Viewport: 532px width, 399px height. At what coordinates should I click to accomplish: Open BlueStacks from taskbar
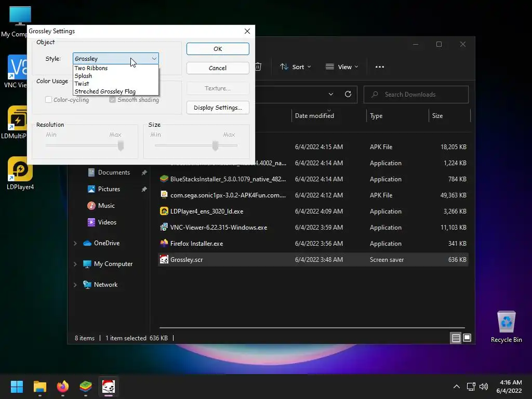pos(86,387)
